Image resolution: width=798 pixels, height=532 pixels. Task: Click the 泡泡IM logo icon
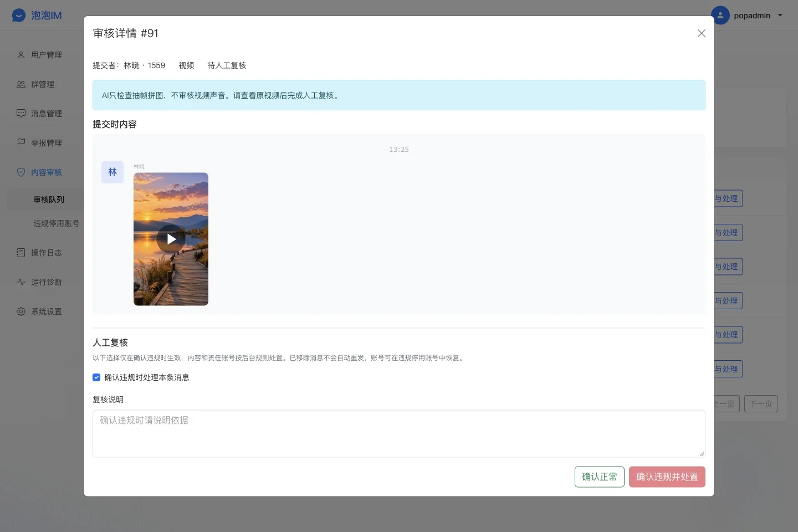click(19, 16)
